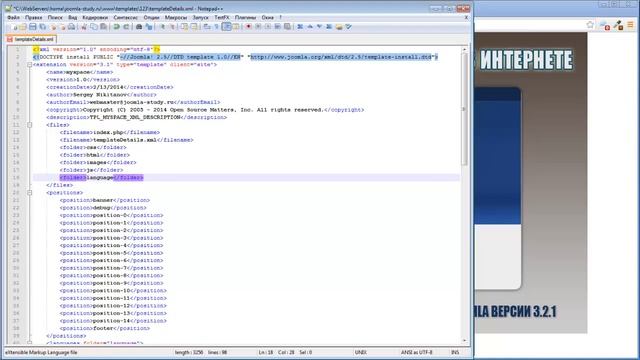
Task: Click the Copy toolbar icon
Action: (x=94, y=27)
